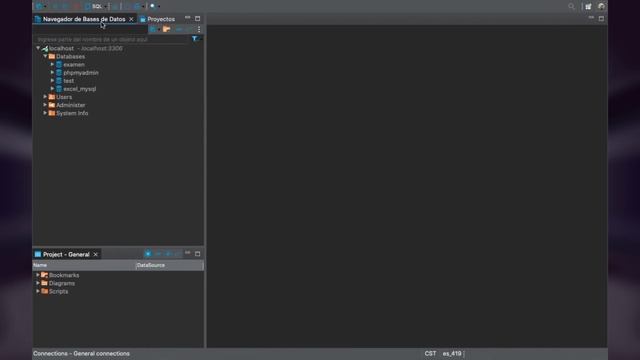Screen dimensions: 640x360
Task: Expand the examen database
Action: click(52, 64)
